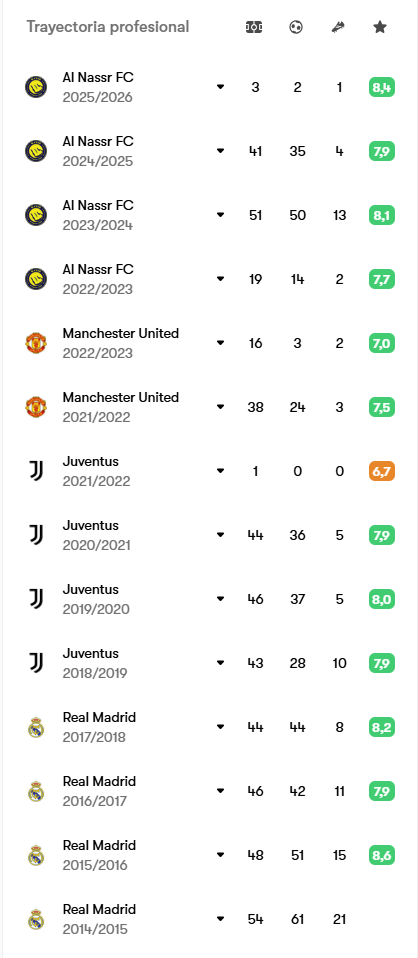Click Juventus logo for 2019/2020 season
418x958 pixels.
coord(36,599)
